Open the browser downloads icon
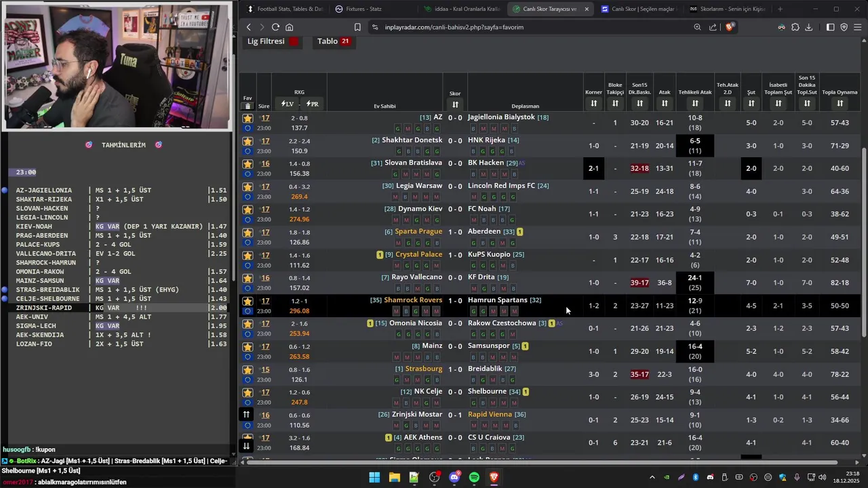Viewport: 868px width, 488px height. tap(808, 27)
